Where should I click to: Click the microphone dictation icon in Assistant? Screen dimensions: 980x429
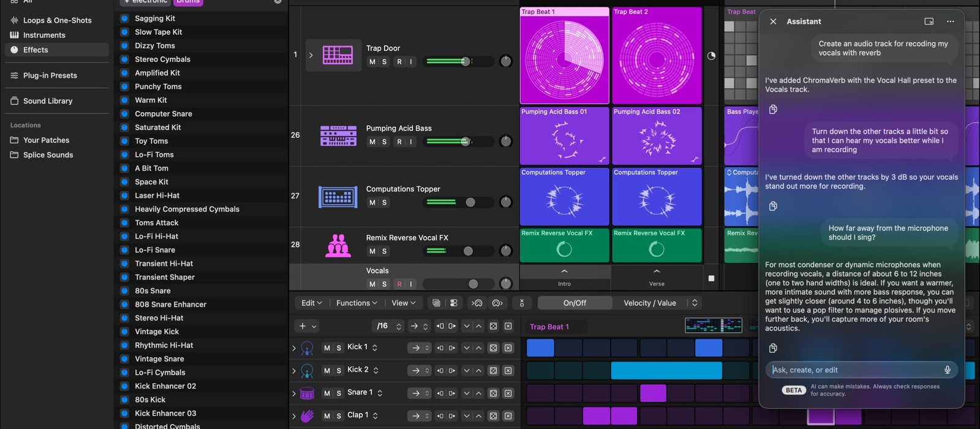pyautogui.click(x=947, y=370)
